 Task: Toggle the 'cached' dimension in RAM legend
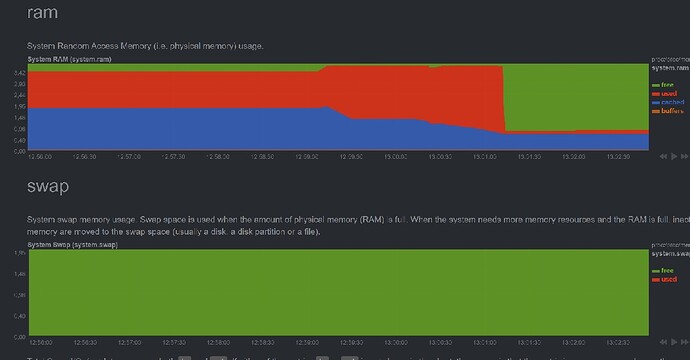(x=668, y=102)
